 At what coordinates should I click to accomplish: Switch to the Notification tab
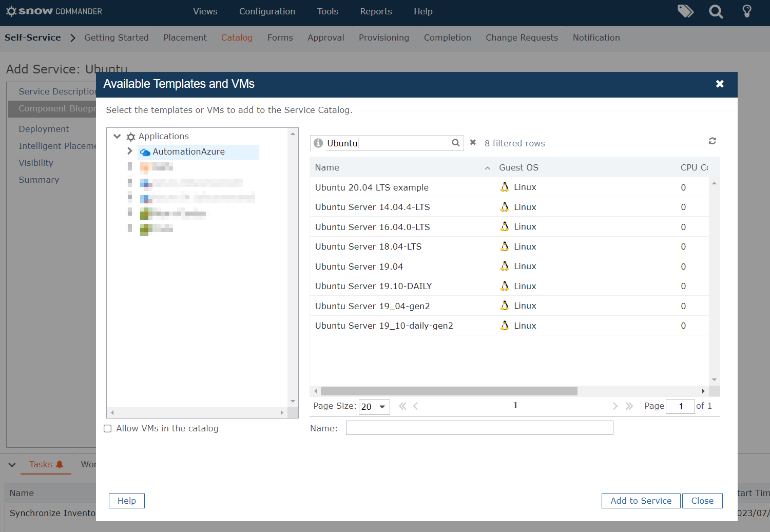click(x=596, y=37)
